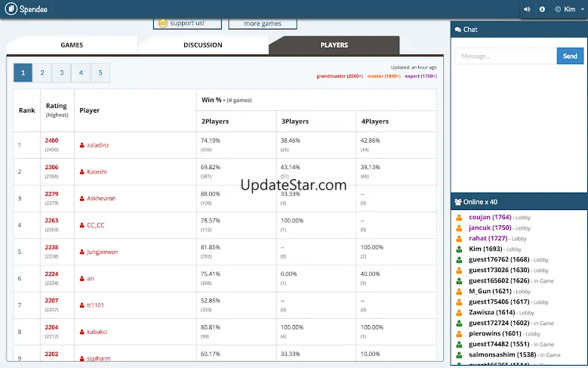Expand the Kim user dropdown

[x=570, y=9]
